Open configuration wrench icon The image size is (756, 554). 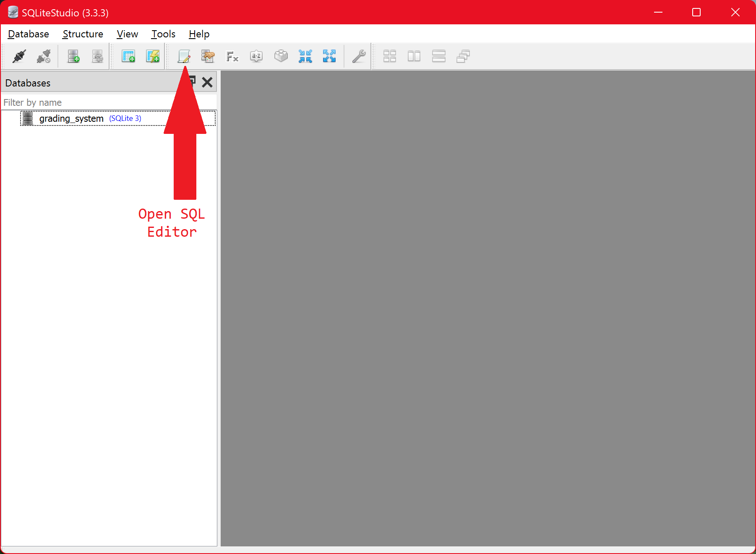pyautogui.click(x=359, y=56)
